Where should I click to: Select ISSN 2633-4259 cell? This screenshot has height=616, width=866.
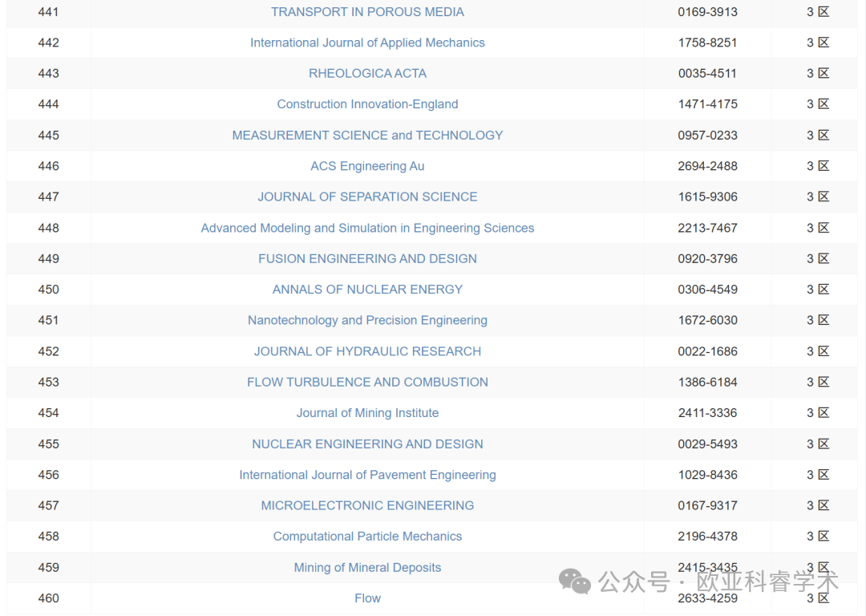click(x=707, y=598)
